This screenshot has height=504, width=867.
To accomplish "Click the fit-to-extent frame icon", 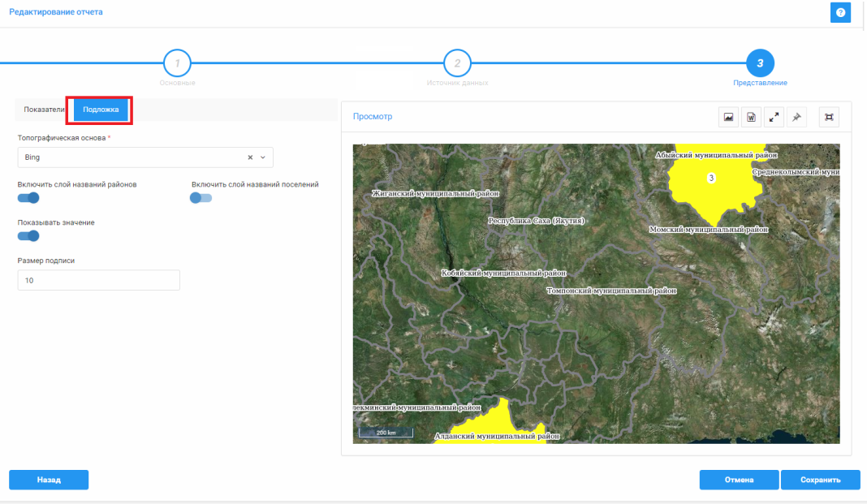I will (829, 118).
